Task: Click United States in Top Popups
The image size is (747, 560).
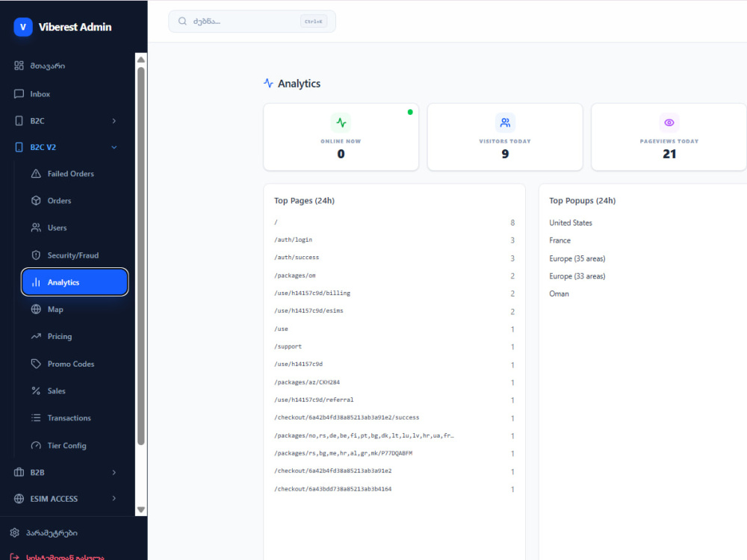Action: [570, 223]
